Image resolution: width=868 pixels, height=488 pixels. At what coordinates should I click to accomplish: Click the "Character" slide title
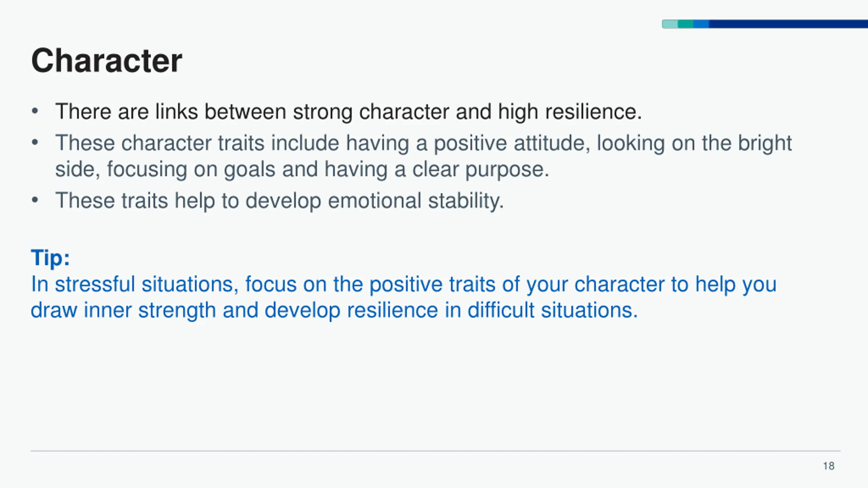(107, 61)
